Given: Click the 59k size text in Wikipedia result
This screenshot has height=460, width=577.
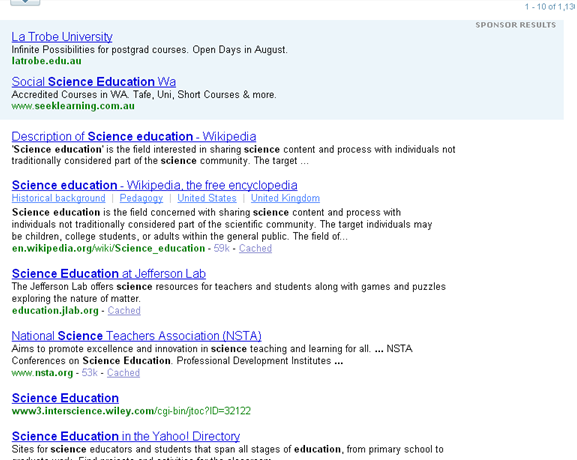Looking at the screenshot, I should 222,248.
